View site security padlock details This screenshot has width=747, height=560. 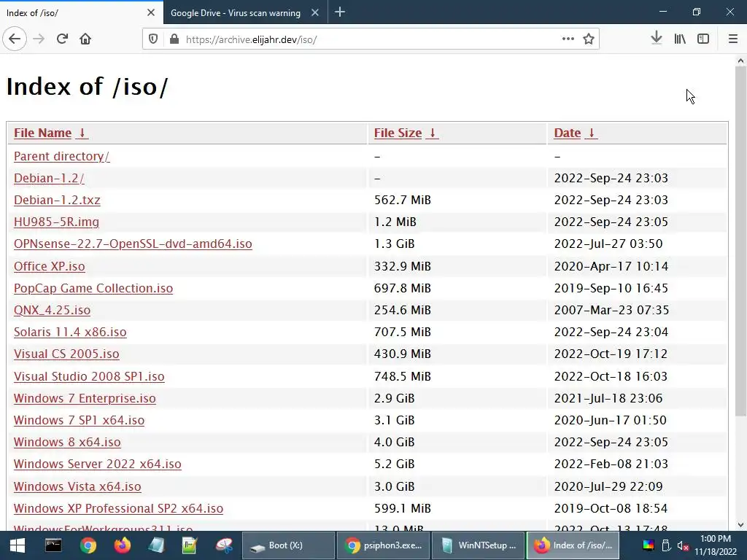pos(174,39)
